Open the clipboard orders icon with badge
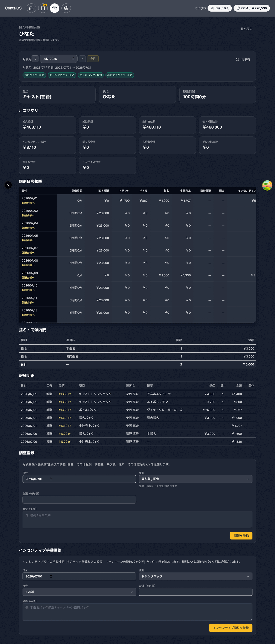This screenshot has width=275, height=644. point(43,8)
